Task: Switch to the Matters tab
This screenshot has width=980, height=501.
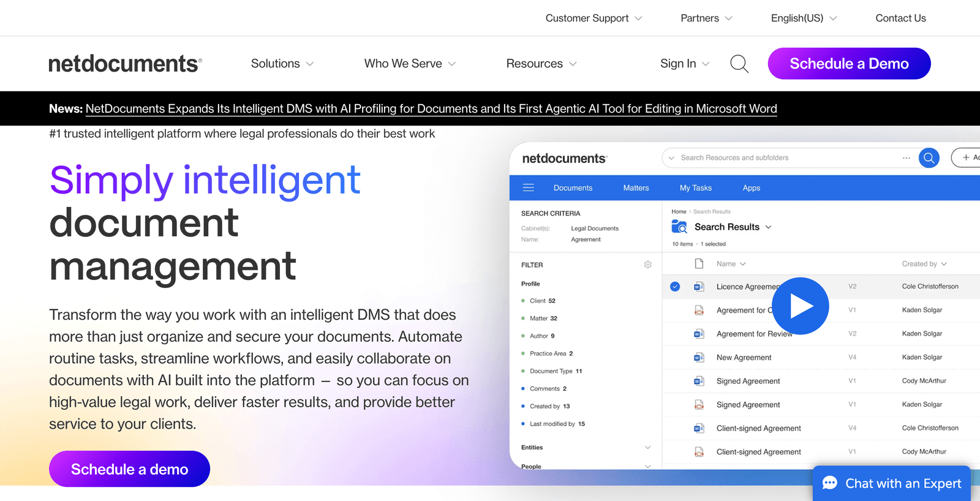Action: (636, 188)
